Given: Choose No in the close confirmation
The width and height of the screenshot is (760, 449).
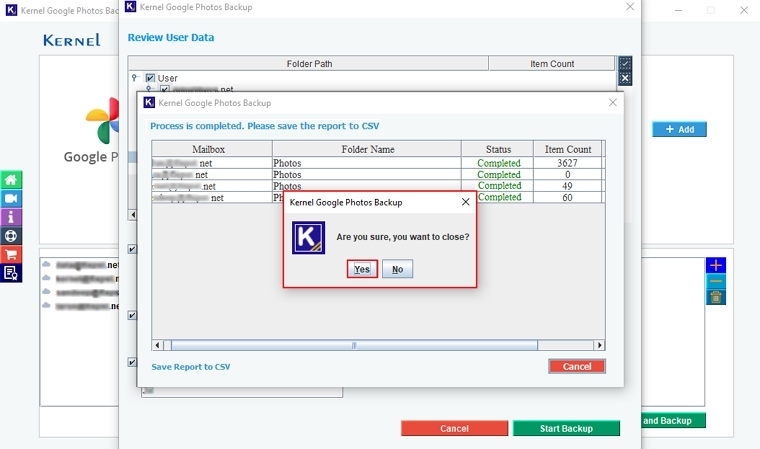Looking at the screenshot, I should pyautogui.click(x=397, y=269).
